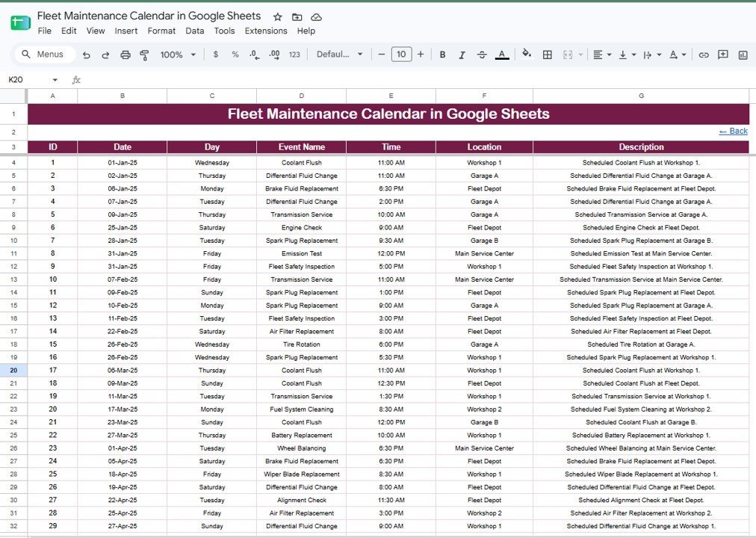This screenshot has height=538, width=756.
Task: Open the 123 number formats menu
Action: [294, 55]
